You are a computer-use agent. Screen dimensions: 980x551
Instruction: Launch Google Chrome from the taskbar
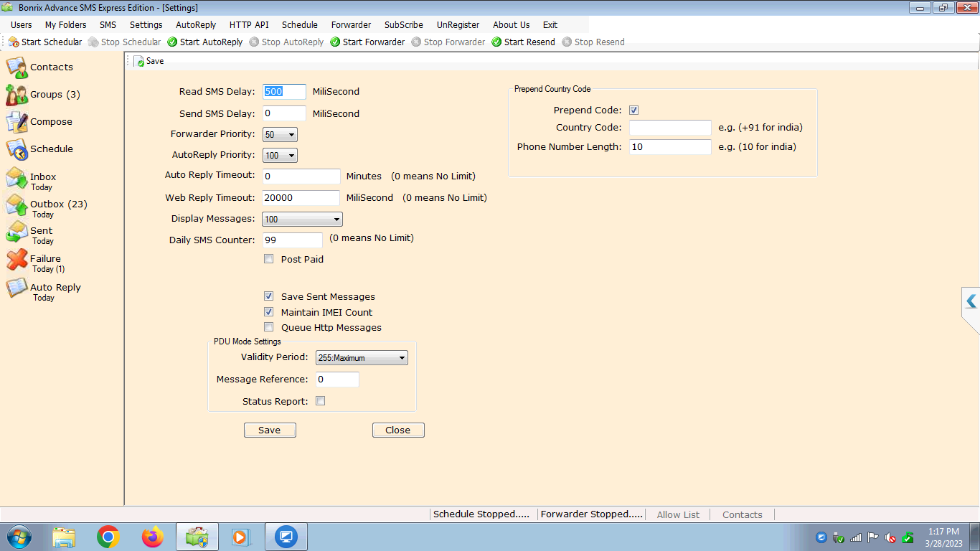pyautogui.click(x=108, y=537)
